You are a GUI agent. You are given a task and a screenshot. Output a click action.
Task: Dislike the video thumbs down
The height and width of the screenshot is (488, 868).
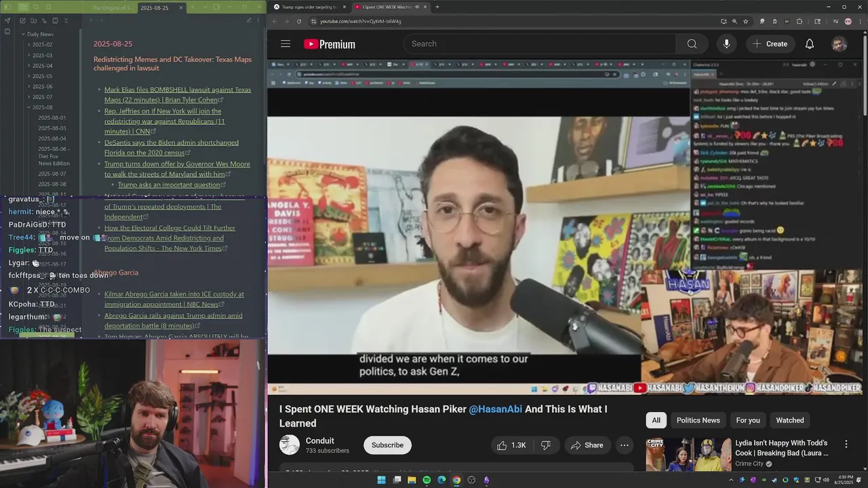pyautogui.click(x=545, y=445)
